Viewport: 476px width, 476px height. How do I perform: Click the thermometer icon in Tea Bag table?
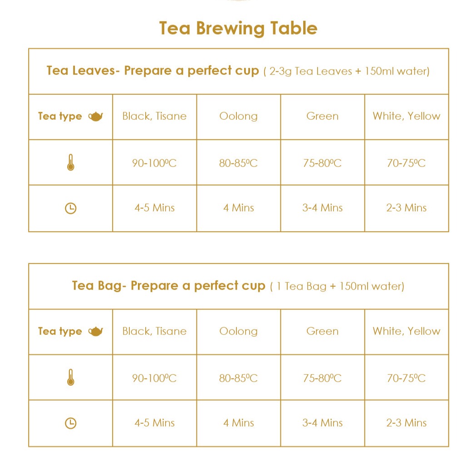(x=70, y=378)
